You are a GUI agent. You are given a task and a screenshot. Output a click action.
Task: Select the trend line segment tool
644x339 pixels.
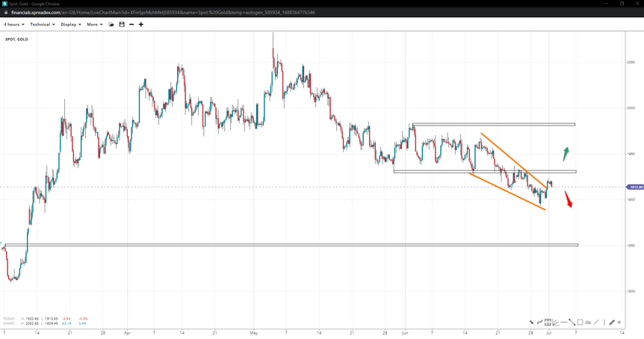(572, 323)
